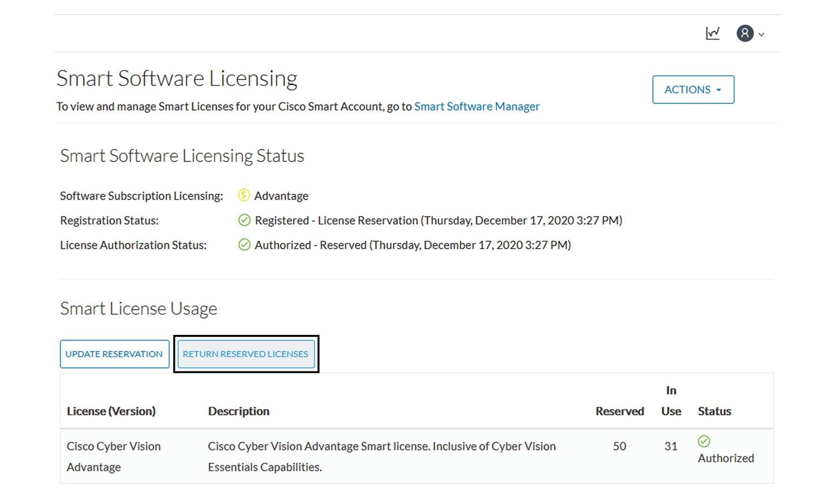Select the In Use column header
This screenshot has width=835, height=504.
pyautogui.click(x=671, y=401)
